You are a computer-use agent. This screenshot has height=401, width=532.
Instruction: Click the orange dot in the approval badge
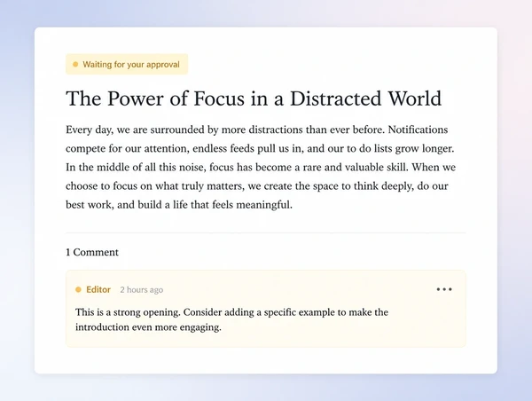pos(75,64)
